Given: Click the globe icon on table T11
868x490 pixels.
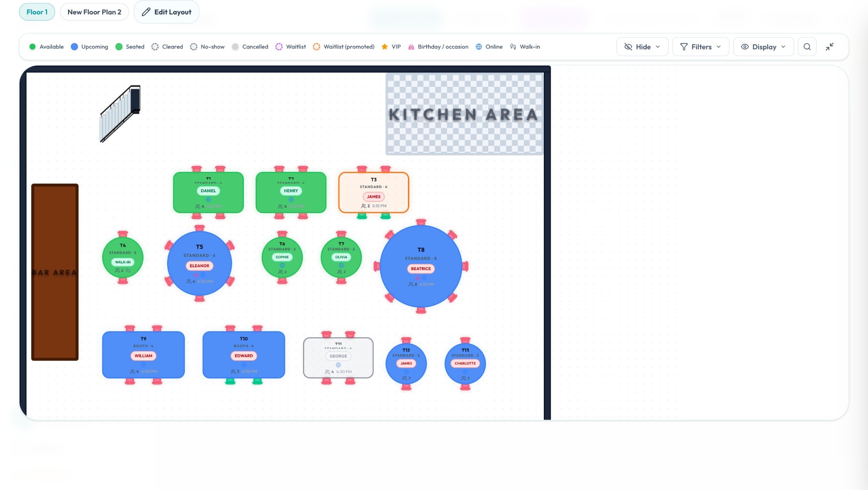Looking at the screenshot, I should point(338,365).
